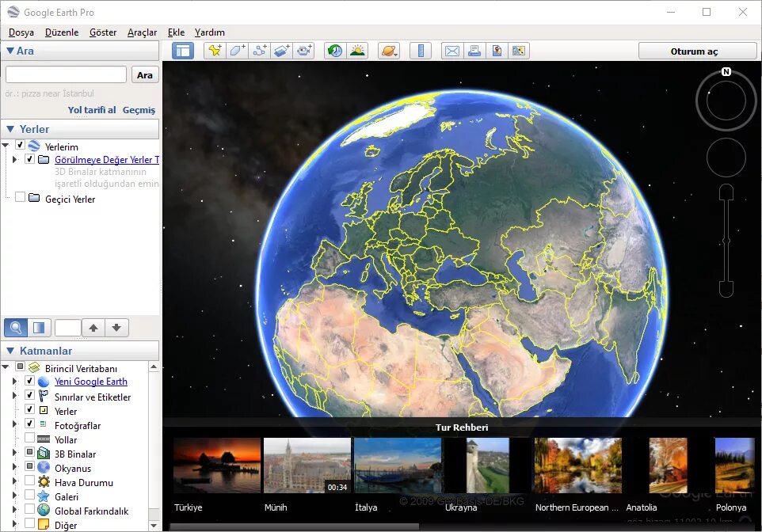Viewport: 762px width, 532px height.
Task: Click the Hava Durumu sun icon
Action: [44, 482]
